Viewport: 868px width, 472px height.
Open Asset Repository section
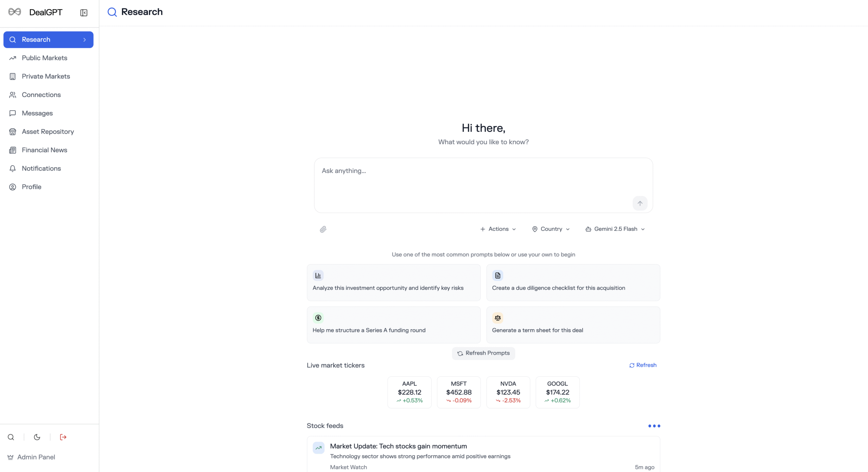pos(48,132)
